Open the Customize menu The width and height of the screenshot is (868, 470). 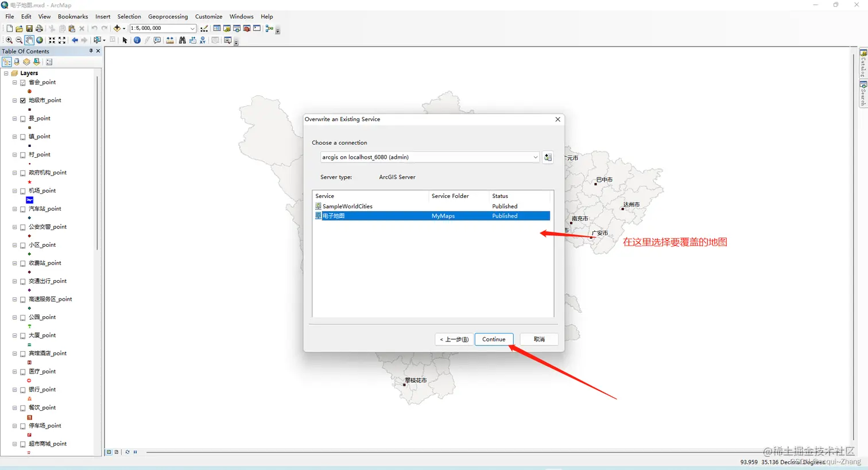[x=208, y=17]
